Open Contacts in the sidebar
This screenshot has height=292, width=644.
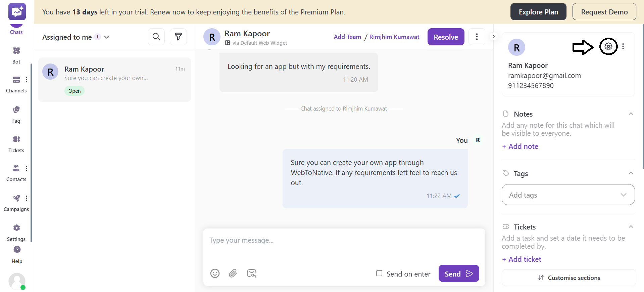[16, 173]
